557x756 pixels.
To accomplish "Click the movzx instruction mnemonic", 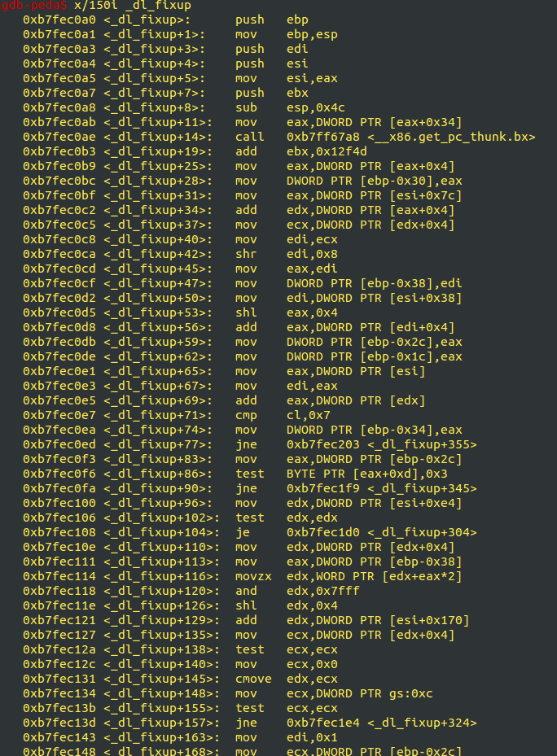I will 253,576.
